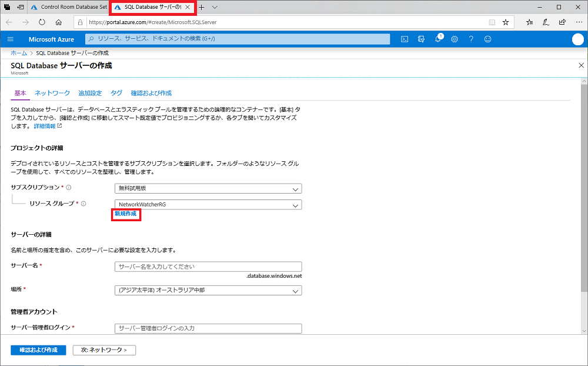Image resolution: width=588 pixels, height=366 pixels.
Task: Click the browser address bar URL
Action: point(153,22)
